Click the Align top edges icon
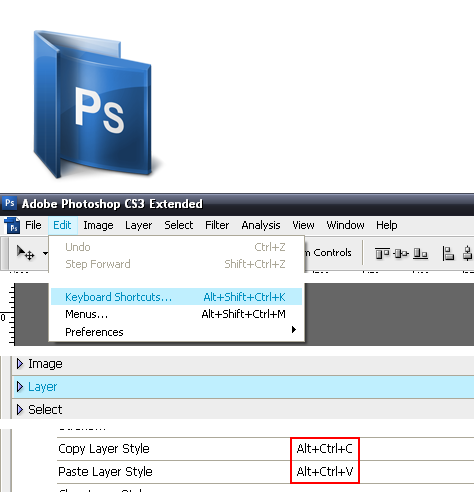Viewport: 474px width, 492px height. coord(382,253)
